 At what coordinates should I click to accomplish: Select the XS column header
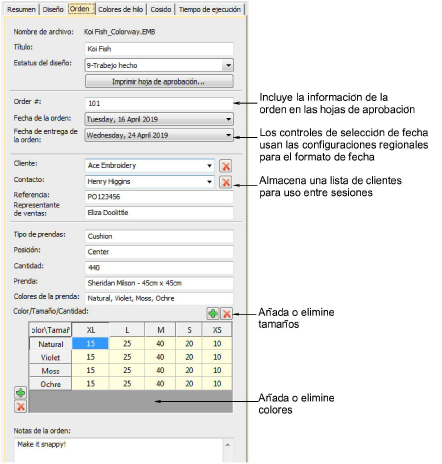click(x=217, y=330)
